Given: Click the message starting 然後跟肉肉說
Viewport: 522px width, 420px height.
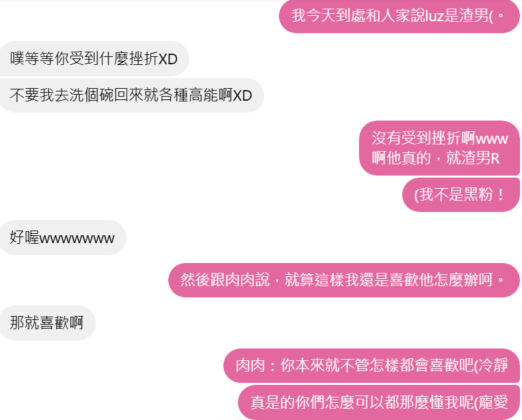Looking at the screenshot, I should pos(344,280).
